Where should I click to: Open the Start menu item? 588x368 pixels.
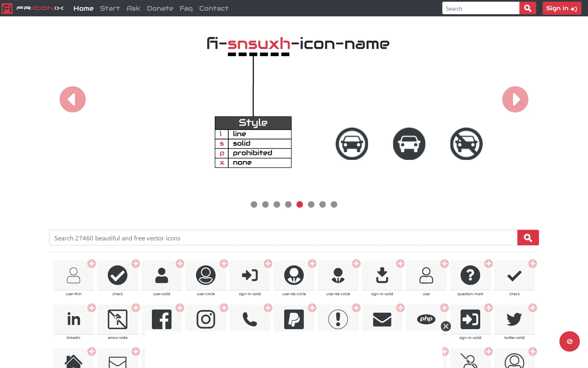(x=110, y=8)
